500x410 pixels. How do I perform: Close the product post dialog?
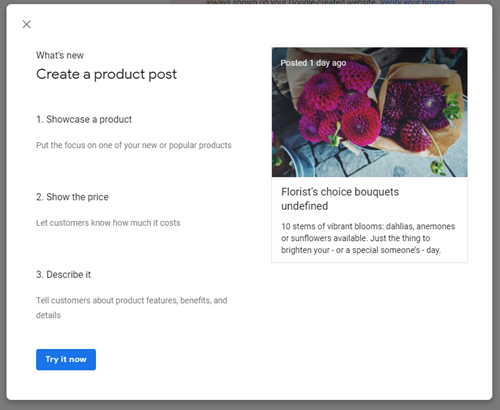[x=27, y=24]
